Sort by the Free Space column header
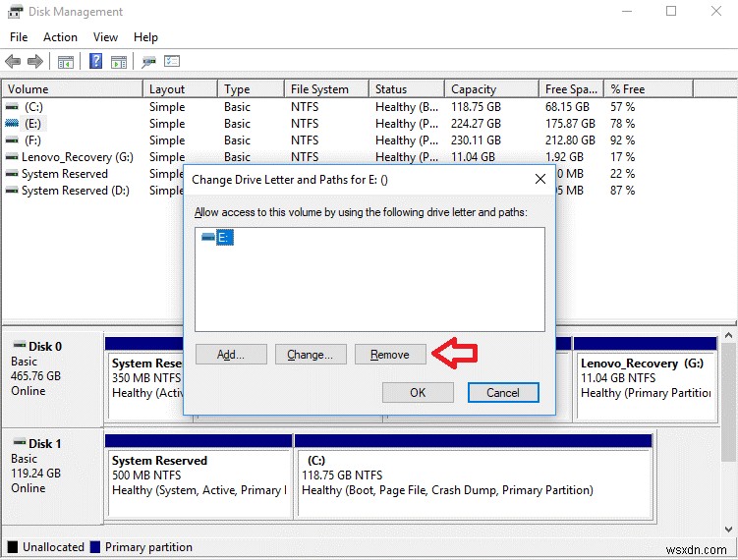 571,89
